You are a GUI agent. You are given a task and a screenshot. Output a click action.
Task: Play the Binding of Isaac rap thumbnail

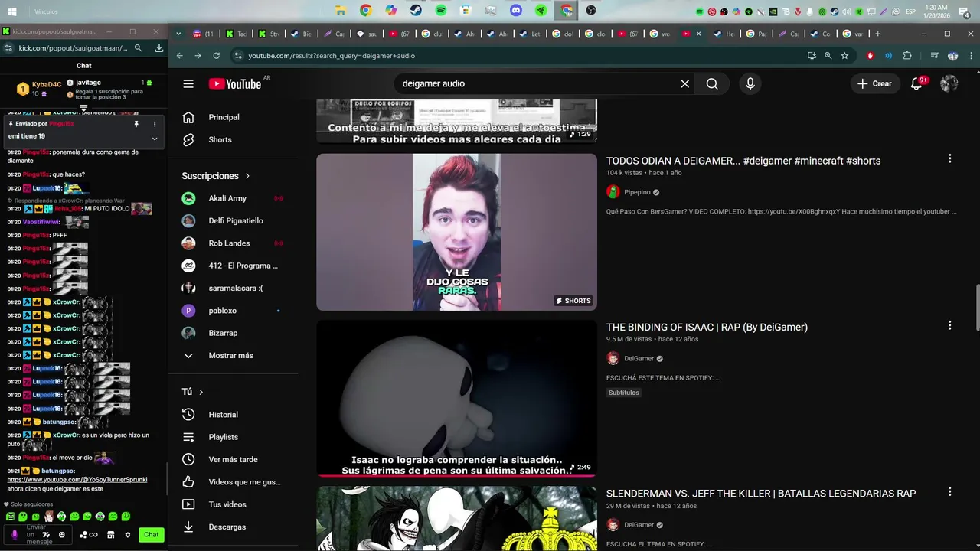[456, 399]
